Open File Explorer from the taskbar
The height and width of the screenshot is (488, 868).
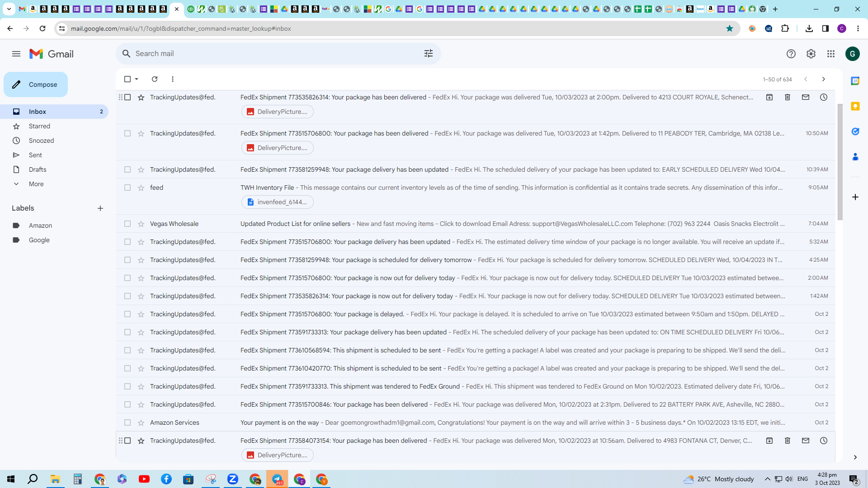coord(55,479)
